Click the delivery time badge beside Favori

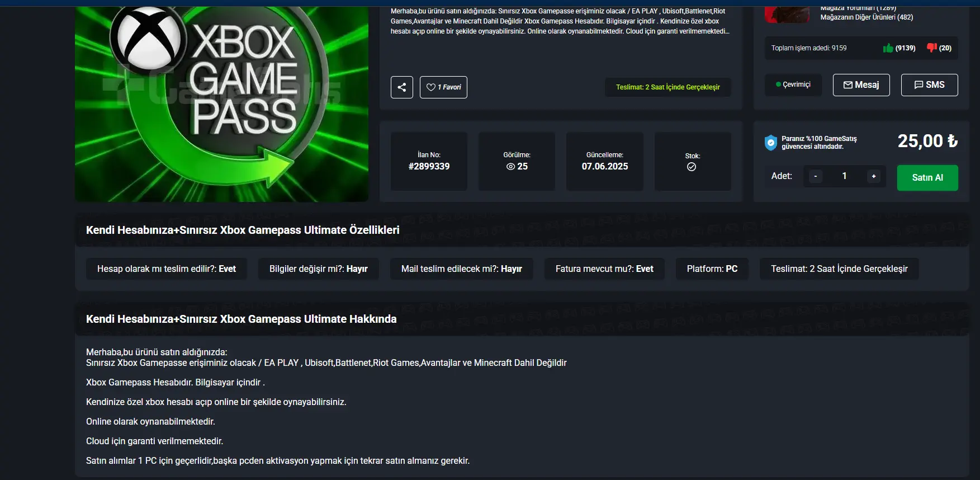tap(668, 87)
